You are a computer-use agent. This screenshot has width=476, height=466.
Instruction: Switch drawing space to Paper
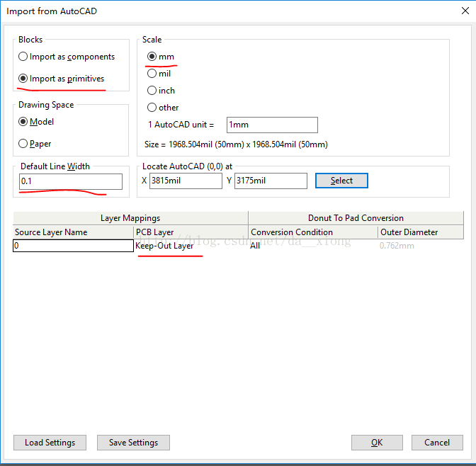pyautogui.click(x=23, y=144)
